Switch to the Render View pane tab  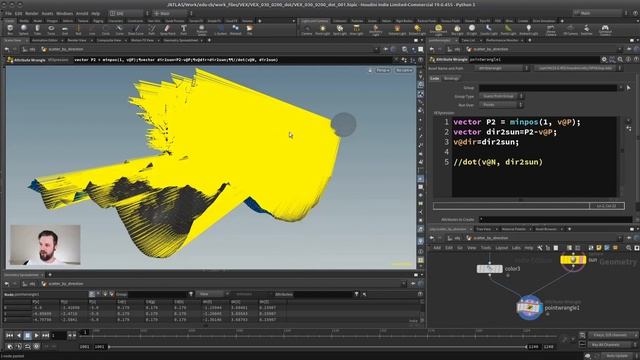[77, 40]
